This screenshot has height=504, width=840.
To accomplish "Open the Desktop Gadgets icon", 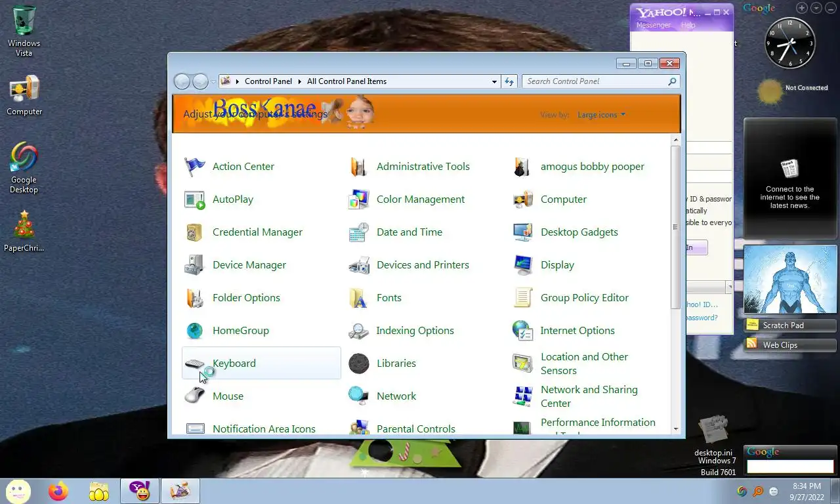I will [522, 232].
